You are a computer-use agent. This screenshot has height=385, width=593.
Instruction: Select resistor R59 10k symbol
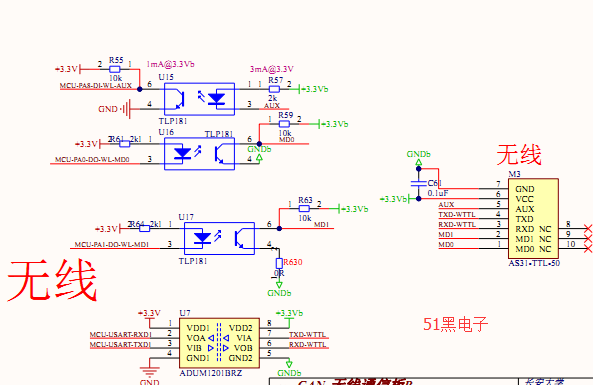284,124
